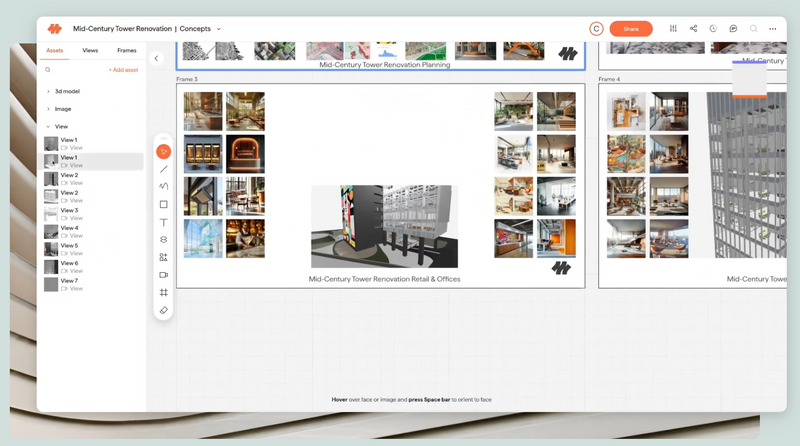
Task: Open the 3D object tool
Action: [163, 239]
